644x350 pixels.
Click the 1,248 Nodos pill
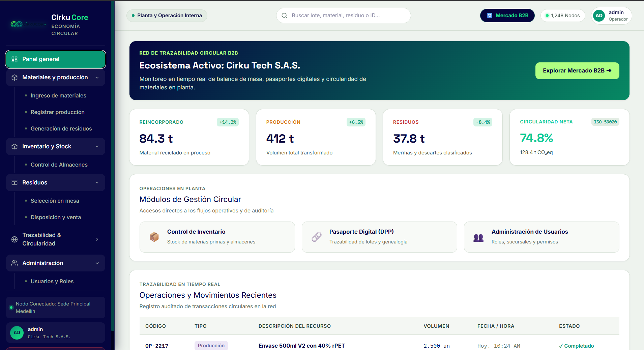(562, 16)
